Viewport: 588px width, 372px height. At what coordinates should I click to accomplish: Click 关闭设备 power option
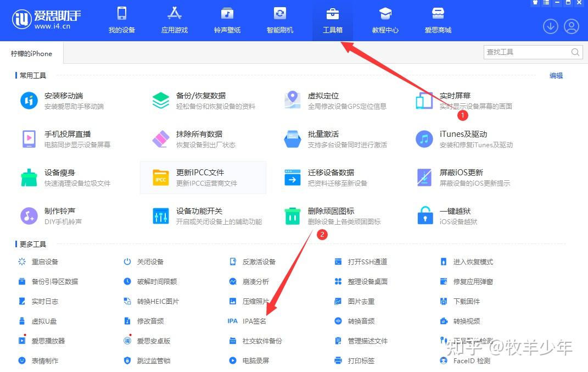coord(144,262)
